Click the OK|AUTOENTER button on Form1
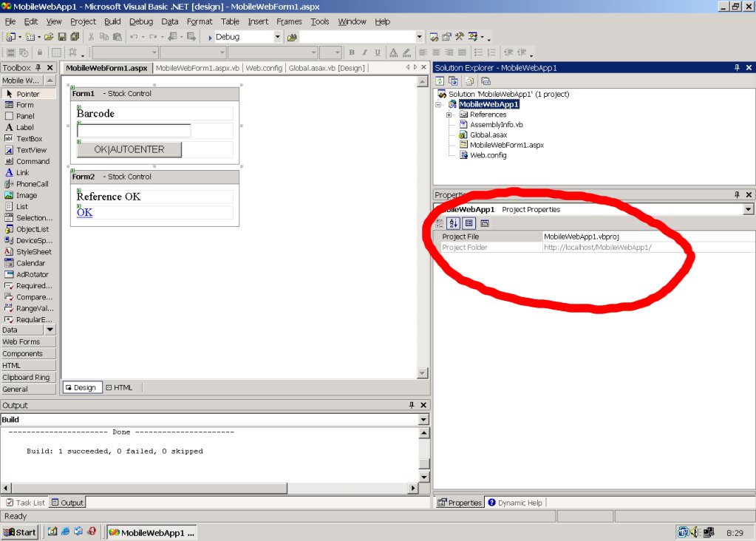The image size is (756, 541). click(x=129, y=149)
